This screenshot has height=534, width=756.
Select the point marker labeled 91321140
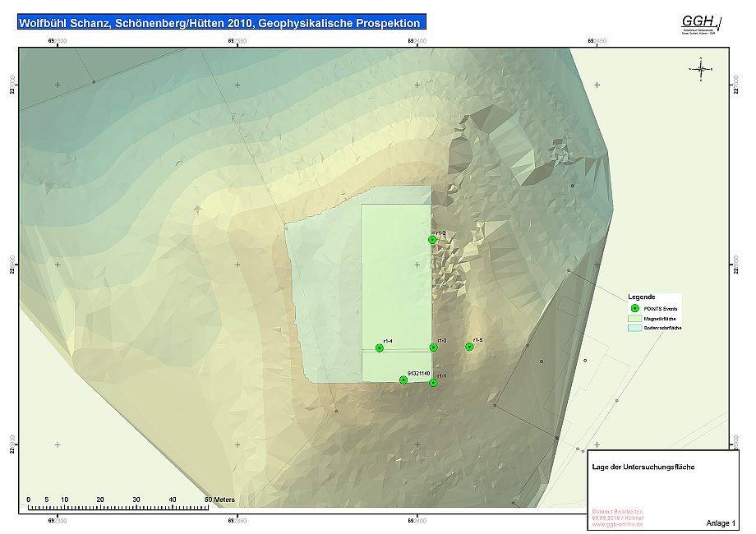pyautogui.click(x=403, y=380)
